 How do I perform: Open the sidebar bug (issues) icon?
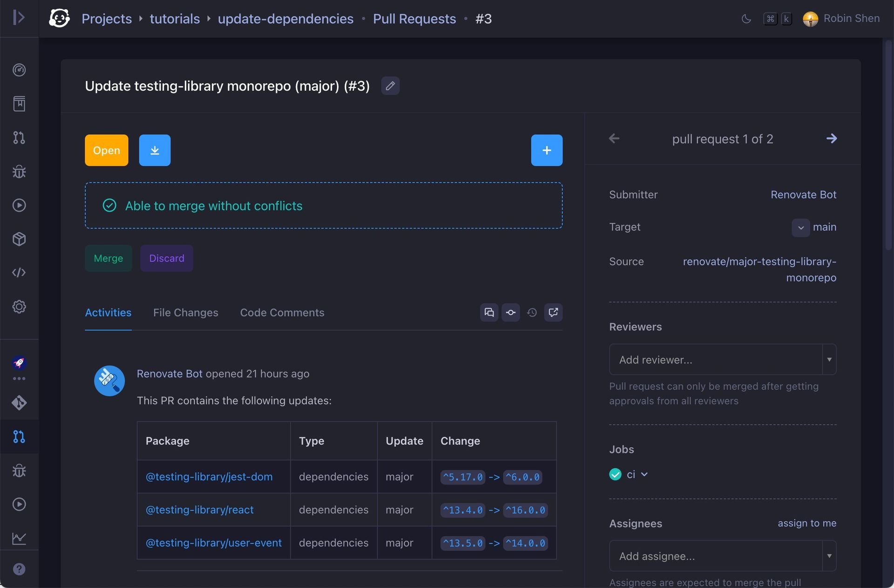coord(19,172)
